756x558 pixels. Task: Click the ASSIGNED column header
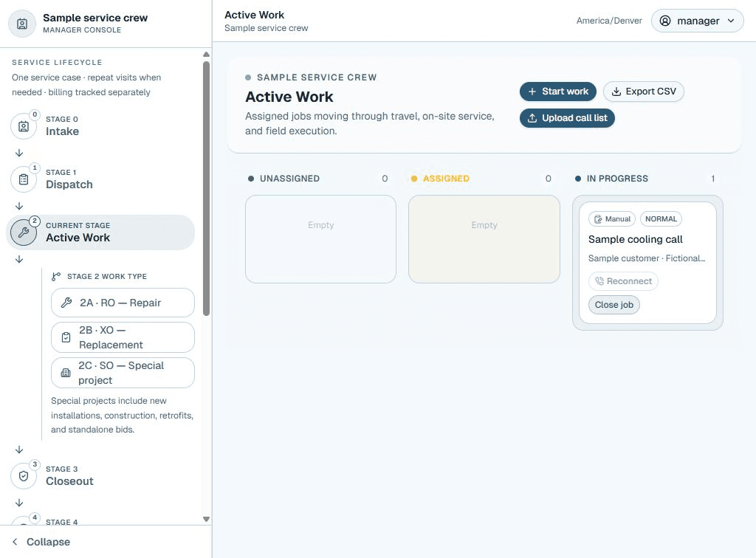[446, 179]
